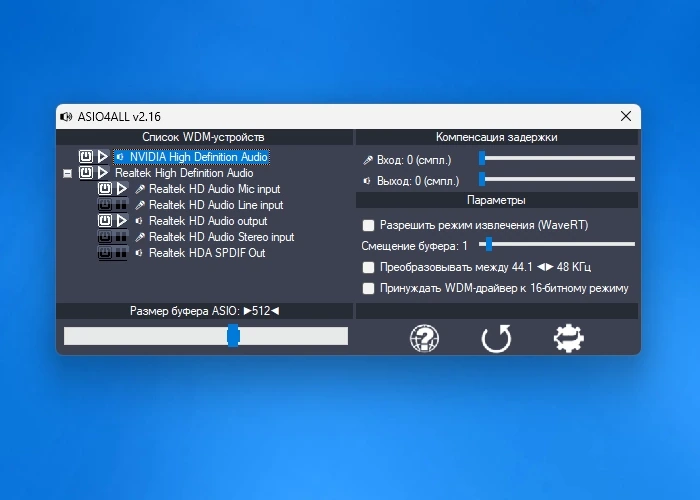Select Realtek HDA SPDIF Out
The height and width of the screenshot is (500, 700).
[207, 253]
